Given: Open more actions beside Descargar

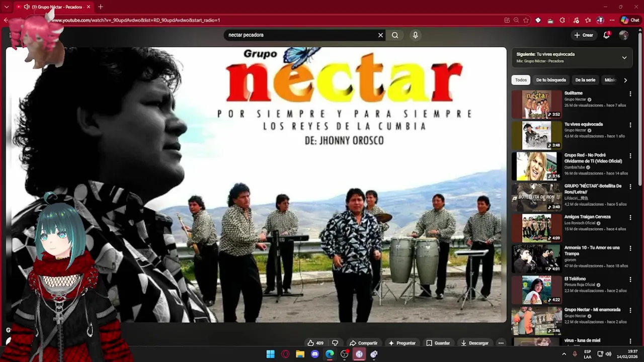Looking at the screenshot, I should [x=501, y=343].
